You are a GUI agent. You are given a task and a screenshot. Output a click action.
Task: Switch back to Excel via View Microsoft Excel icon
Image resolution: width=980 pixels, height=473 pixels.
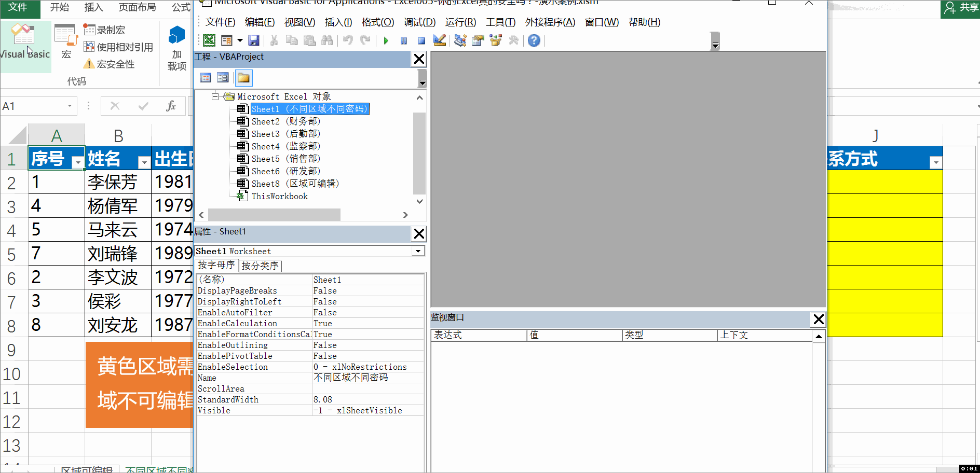pos(208,40)
